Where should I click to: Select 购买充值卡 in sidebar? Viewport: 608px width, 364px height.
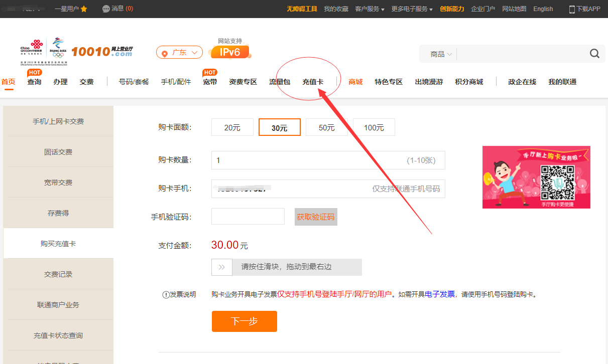[58, 244]
